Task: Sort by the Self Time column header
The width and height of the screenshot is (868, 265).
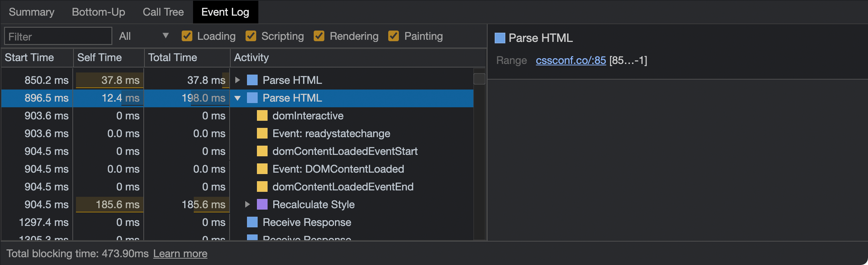Action: pyautogui.click(x=109, y=58)
